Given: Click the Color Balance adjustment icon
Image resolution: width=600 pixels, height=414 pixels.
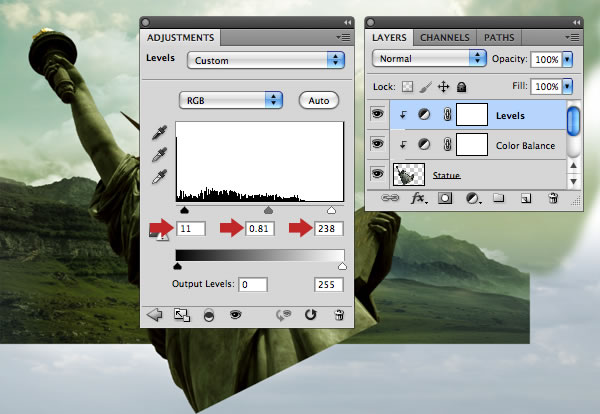Looking at the screenshot, I should pyautogui.click(x=424, y=144).
